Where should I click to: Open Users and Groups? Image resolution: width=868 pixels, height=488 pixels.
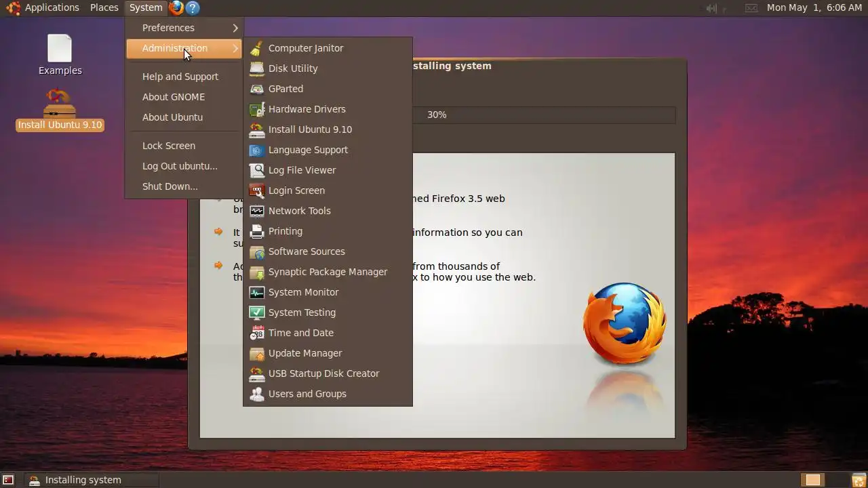328,394
